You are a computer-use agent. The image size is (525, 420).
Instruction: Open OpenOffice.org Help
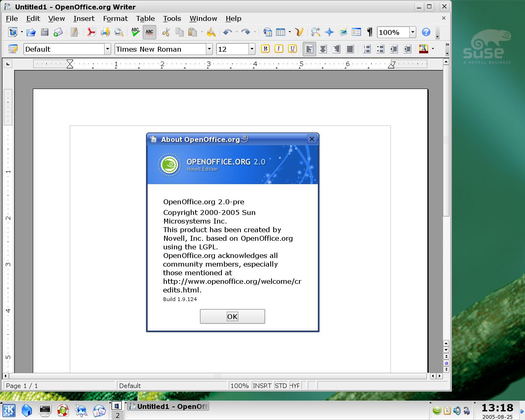pos(426,32)
